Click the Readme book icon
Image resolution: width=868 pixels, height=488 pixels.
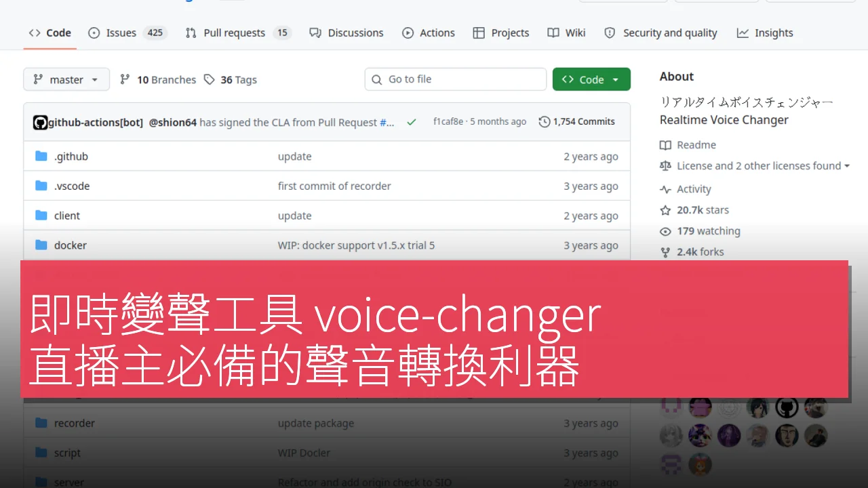[665, 145]
